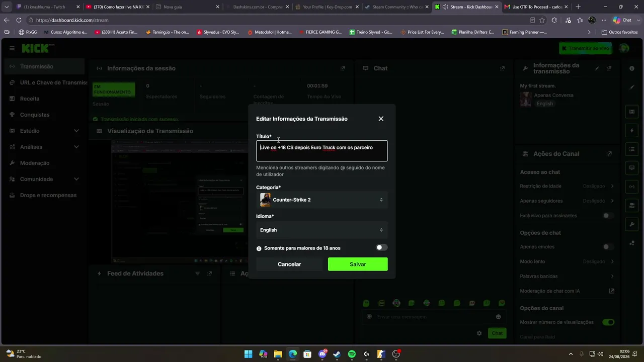Click the chat bubble icon in right rail
This screenshot has width=644, height=362.
coord(632,168)
